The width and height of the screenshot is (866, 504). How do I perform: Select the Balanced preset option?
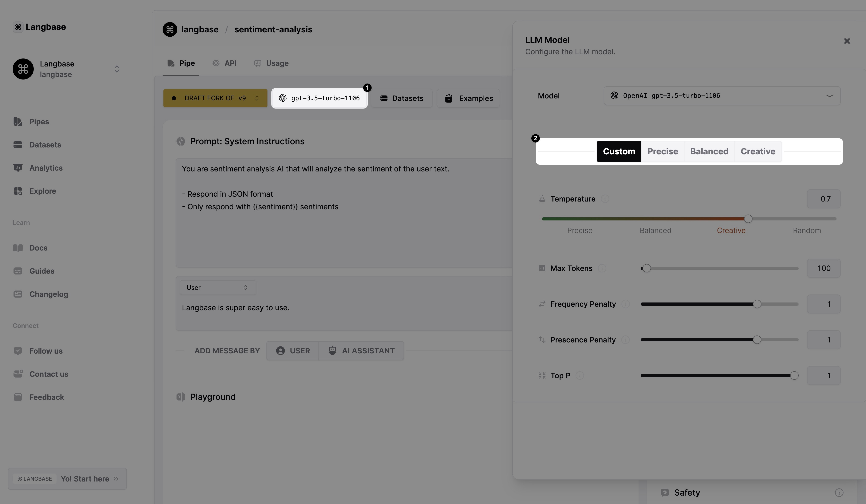click(x=709, y=151)
